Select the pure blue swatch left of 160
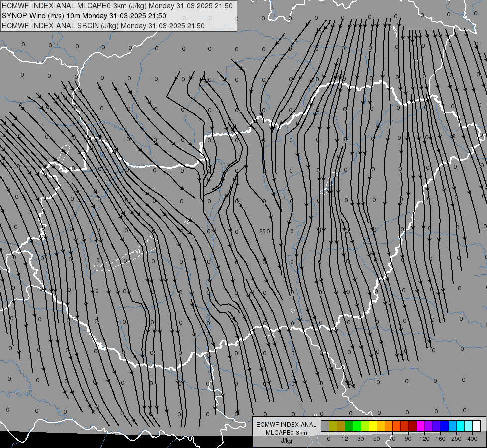 444,426
